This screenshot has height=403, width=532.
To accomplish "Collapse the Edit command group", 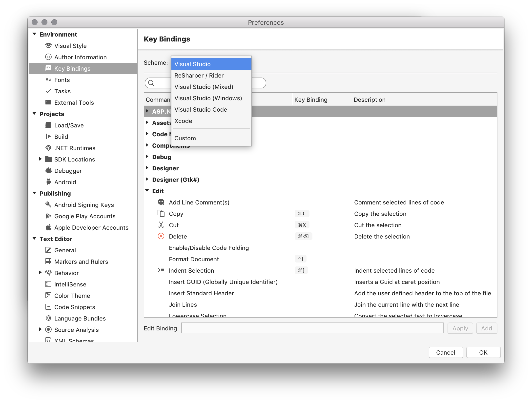I will [x=147, y=191].
